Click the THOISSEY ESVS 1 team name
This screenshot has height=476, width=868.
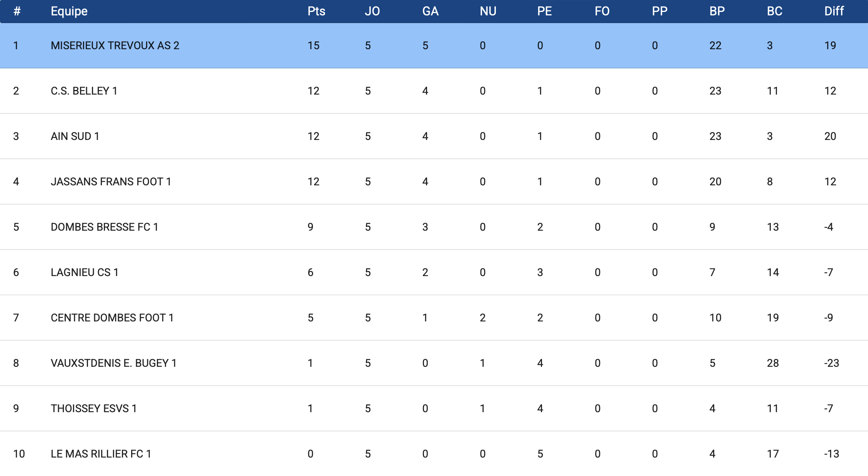(x=93, y=408)
